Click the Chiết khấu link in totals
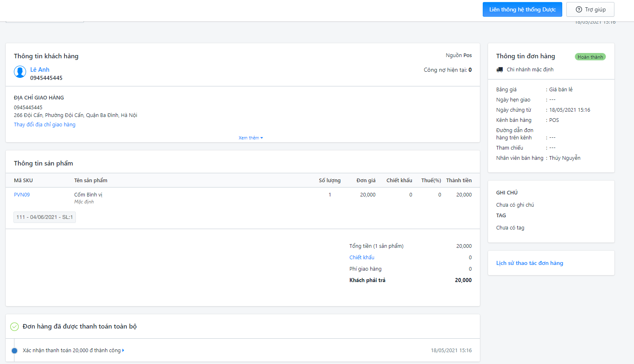 click(362, 258)
